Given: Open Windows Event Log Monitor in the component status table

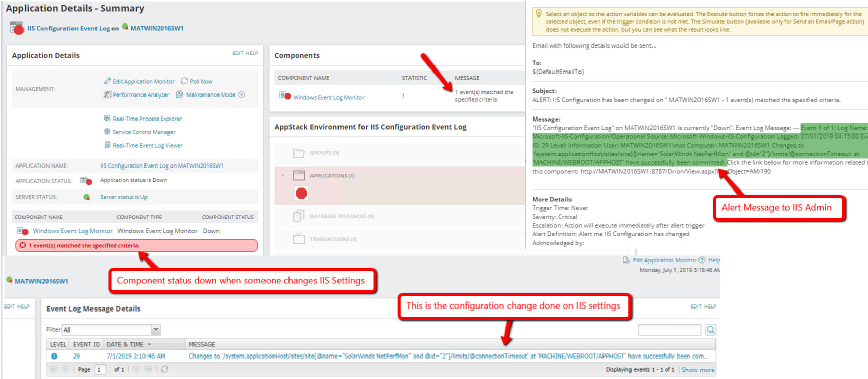Looking at the screenshot, I should click(73, 231).
